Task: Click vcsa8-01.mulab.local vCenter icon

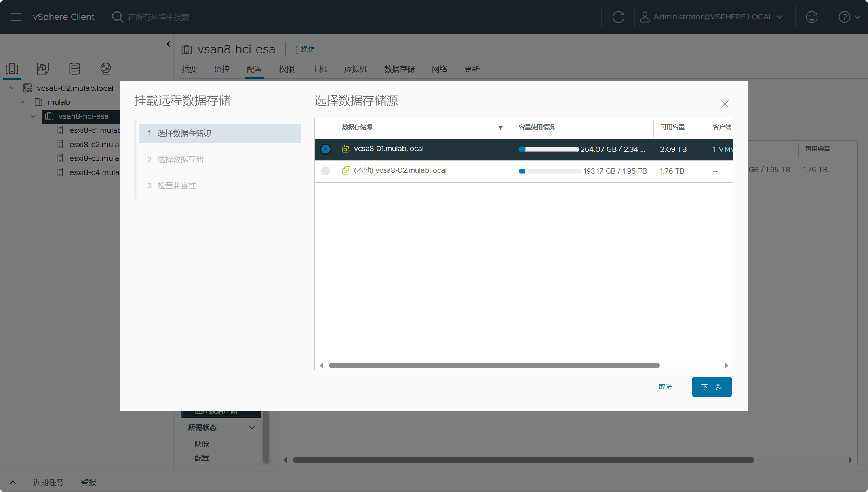Action: click(346, 149)
